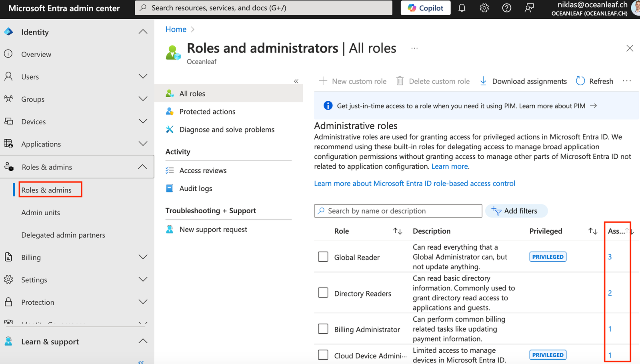Open Copilot from the top bar
The height and width of the screenshot is (364, 640).
tap(425, 8)
